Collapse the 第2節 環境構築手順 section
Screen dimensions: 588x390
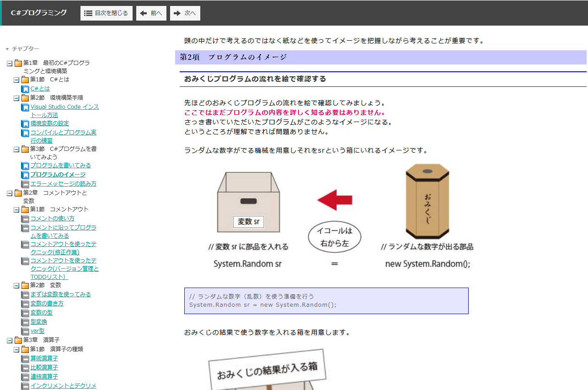click(x=16, y=98)
